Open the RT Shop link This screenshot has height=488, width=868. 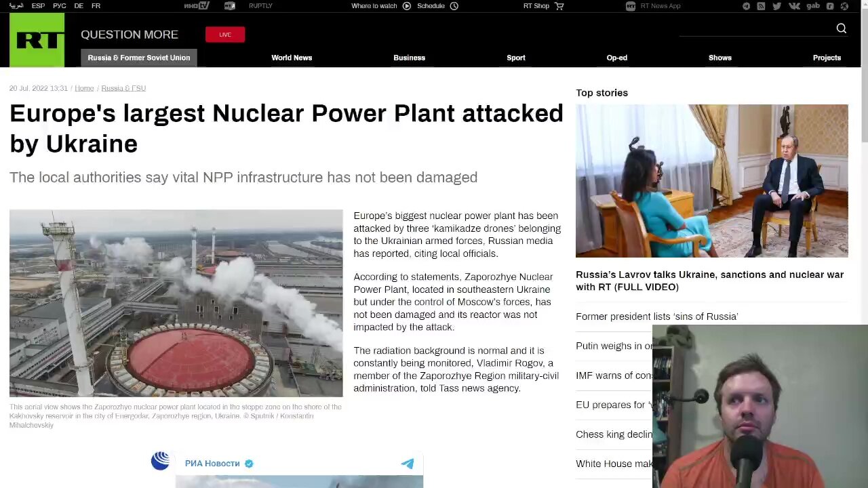click(x=536, y=6)
